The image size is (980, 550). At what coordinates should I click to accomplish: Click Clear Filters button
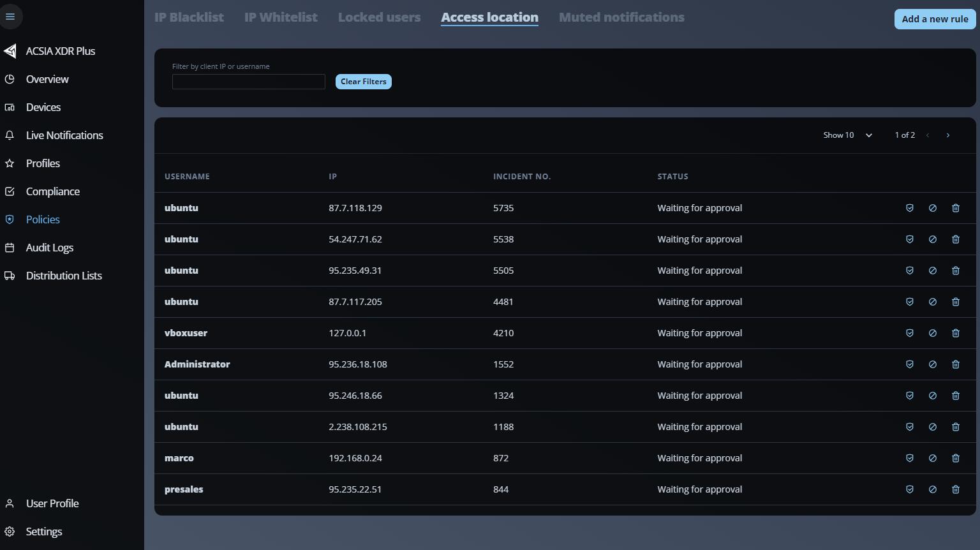[364, 82]
